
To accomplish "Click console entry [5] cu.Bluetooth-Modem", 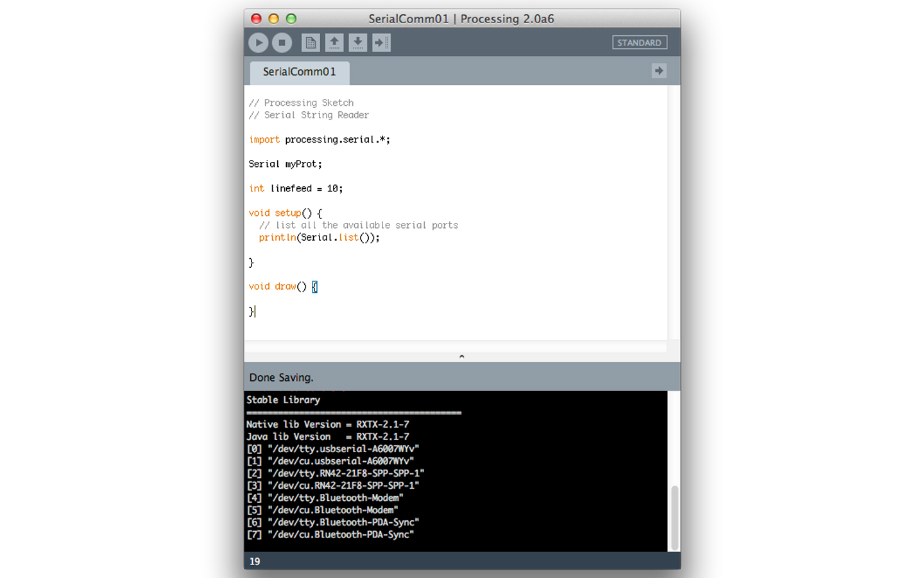I will click(x=323, y=510).
